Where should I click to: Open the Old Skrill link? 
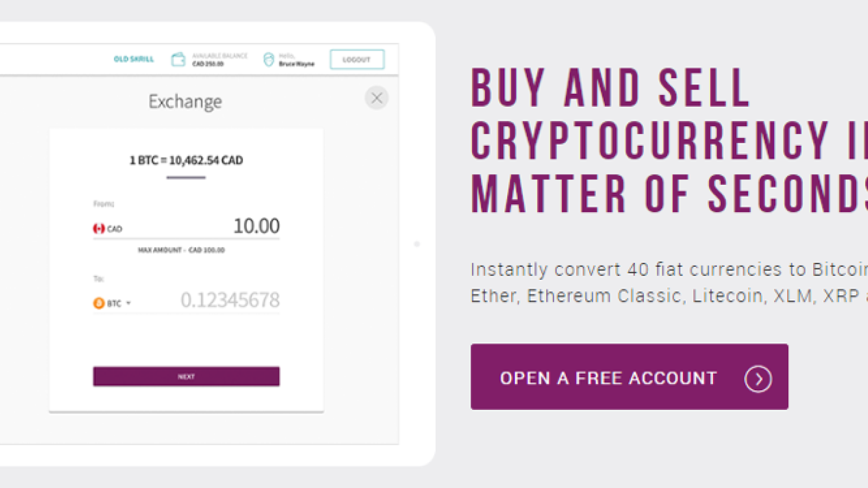133,59
